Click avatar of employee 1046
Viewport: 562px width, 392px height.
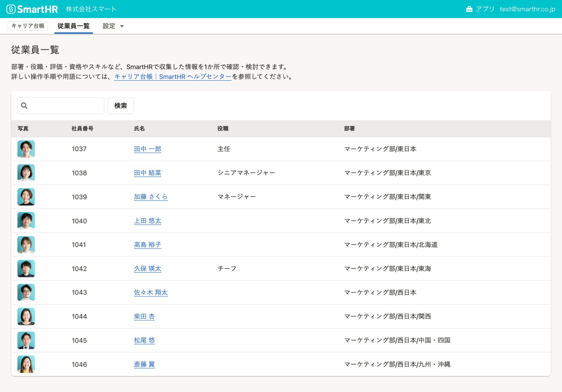click(x=26, y=364)
